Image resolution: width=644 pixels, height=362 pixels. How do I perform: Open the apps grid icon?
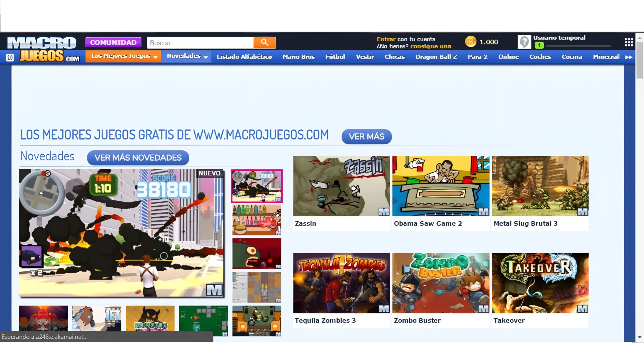[x=629, y=42]
